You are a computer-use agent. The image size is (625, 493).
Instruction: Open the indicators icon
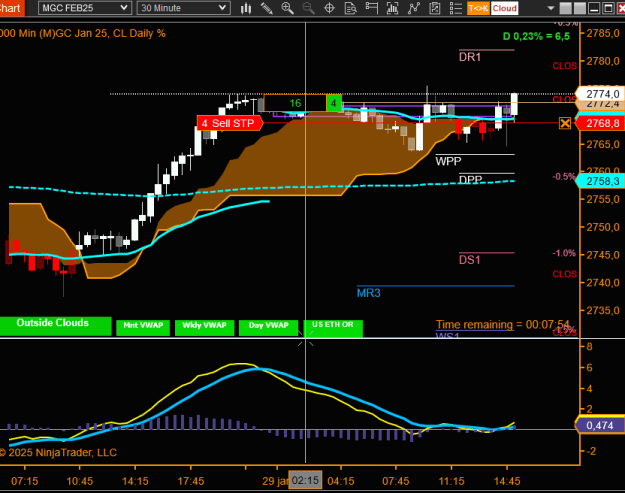393,8
